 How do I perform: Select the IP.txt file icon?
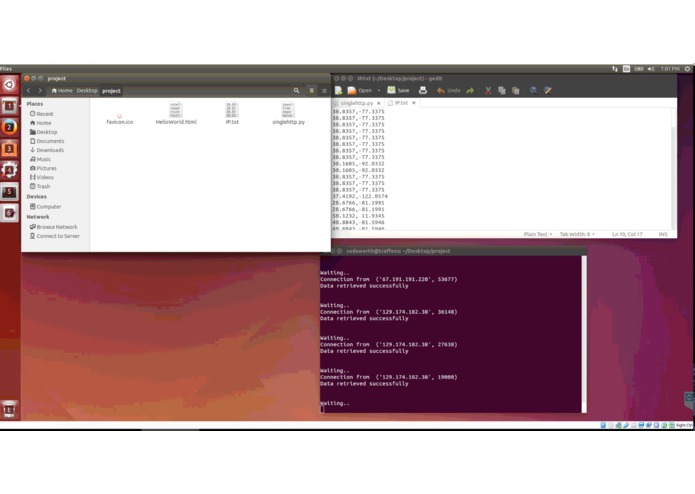click(x=232, y=113)
